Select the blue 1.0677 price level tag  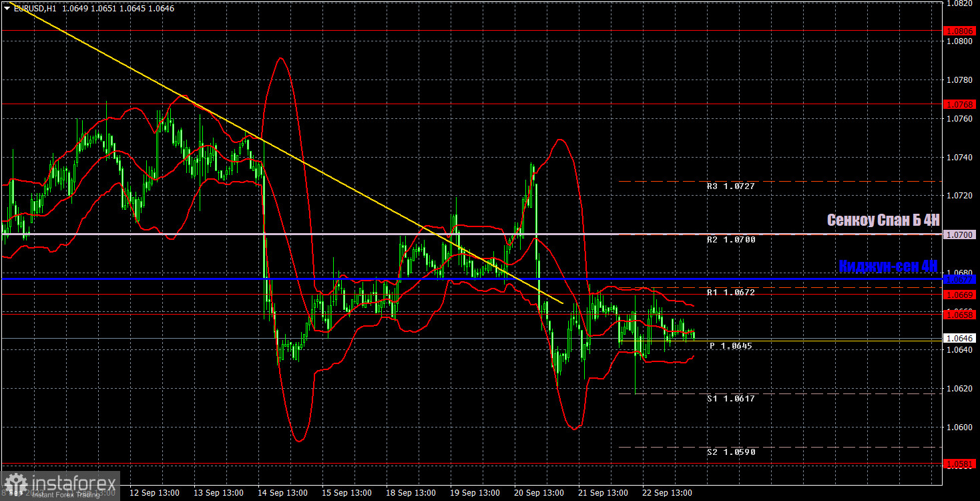960,279
